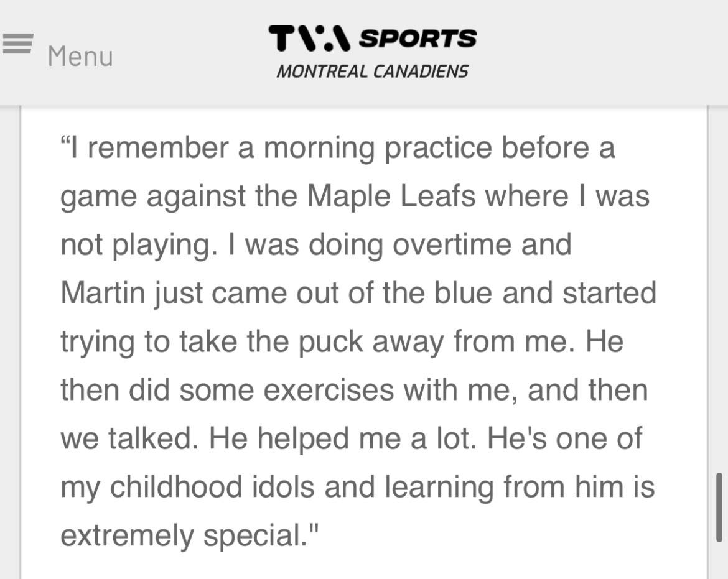This screenshot has height=579, width=728.
Task: Click the phrase "childhood idols"
Action: [212, 486]
